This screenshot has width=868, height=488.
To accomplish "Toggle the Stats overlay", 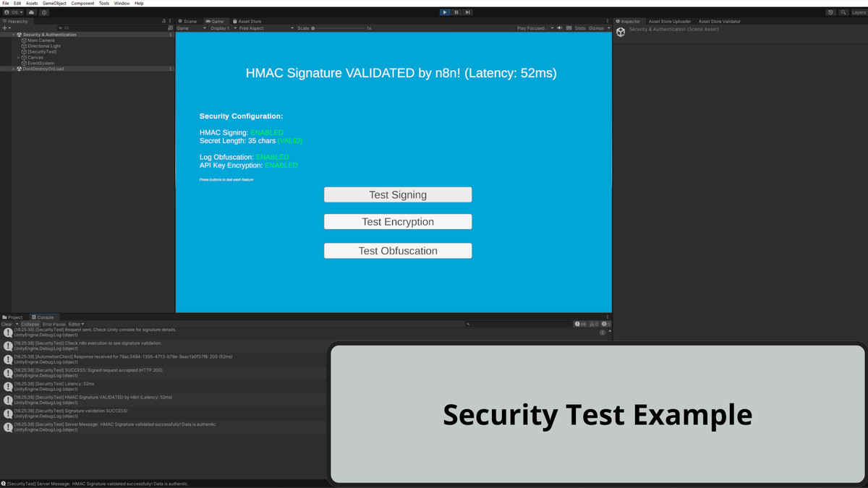I will point(580,28).
